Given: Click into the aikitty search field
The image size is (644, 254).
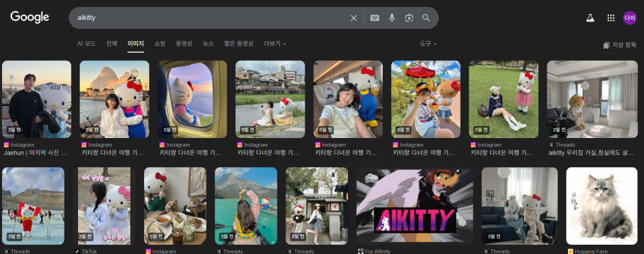Looking at the screenshot, I should [x=209, y=18].
